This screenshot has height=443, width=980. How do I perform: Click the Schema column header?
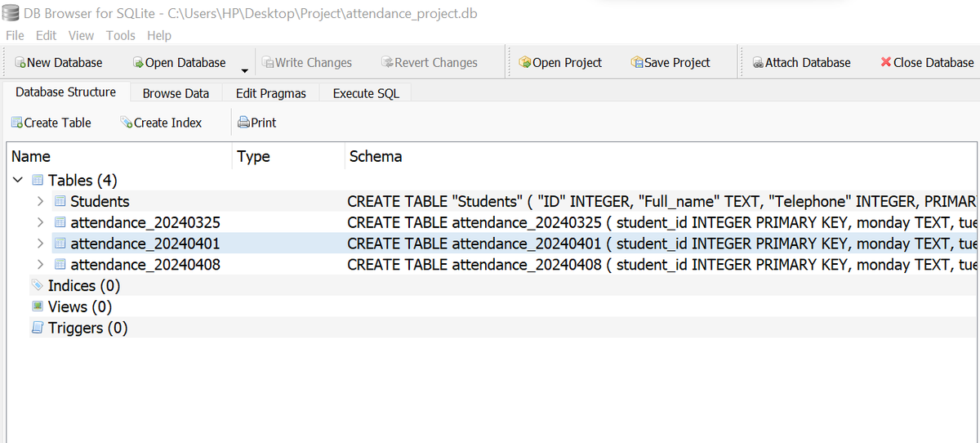[x=661, y=156]
